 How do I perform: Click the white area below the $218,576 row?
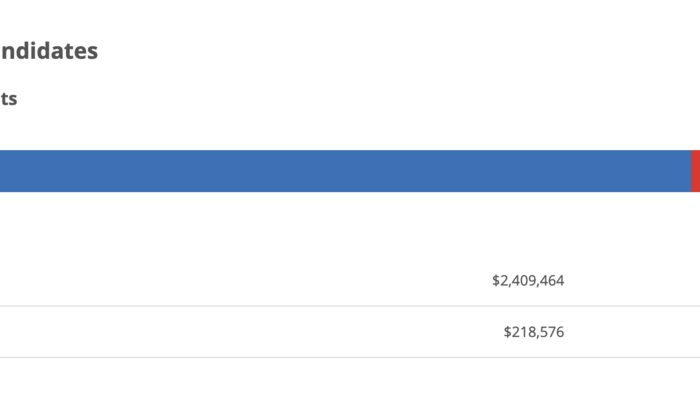(x=350, y=380)
